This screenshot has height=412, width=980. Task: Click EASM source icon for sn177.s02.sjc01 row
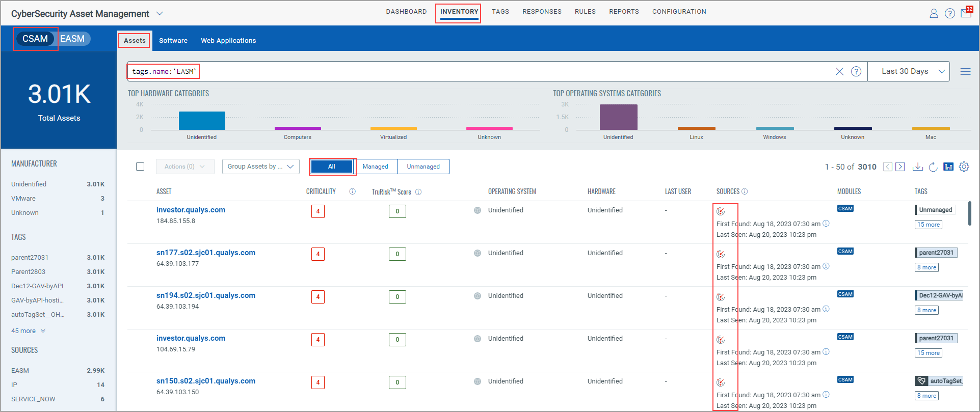(x=721, y=254)
